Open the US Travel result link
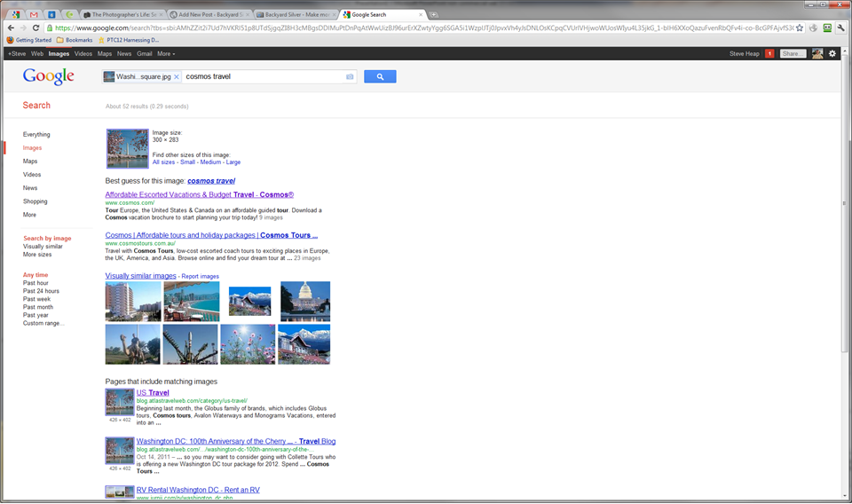Viewport: 852px width, 504px height. [x=153, y=393]
